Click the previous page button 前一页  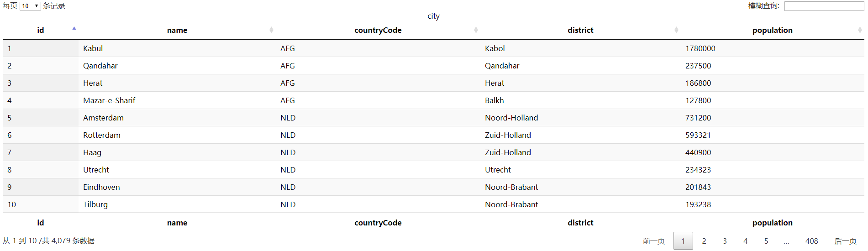653,241
